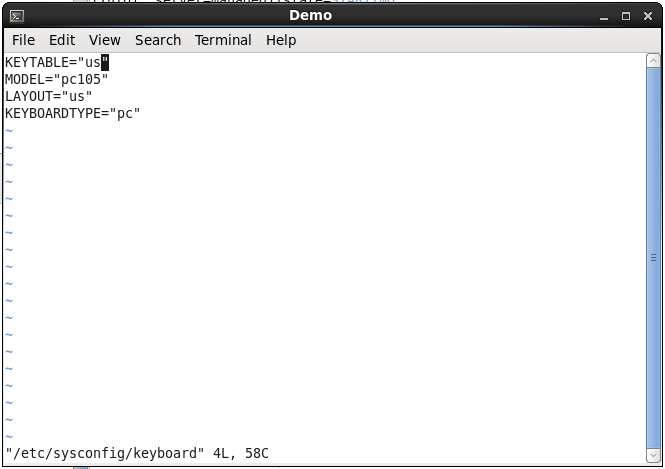Click the MODEL="pc105" line
665x469 pixels.
pyautogui.click(x=56, y=79)
